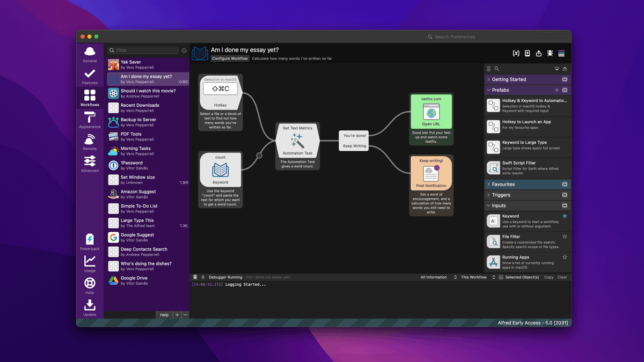Image resolution: width=644 pixels, height=362 pixels.
Task: Select the Swift Script Filter prefab
Action: [x=527, y=168]
